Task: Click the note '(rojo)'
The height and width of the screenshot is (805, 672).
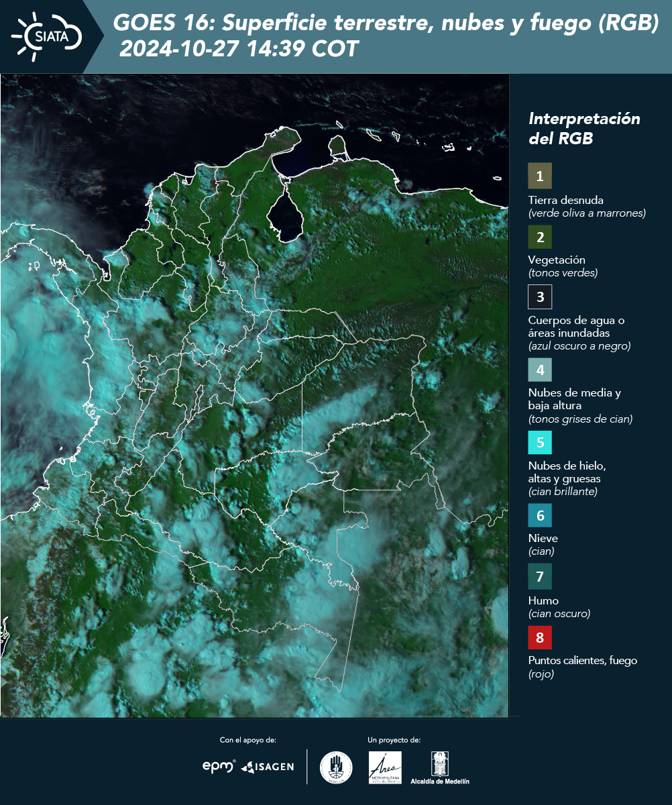Action: pos(541,674)
